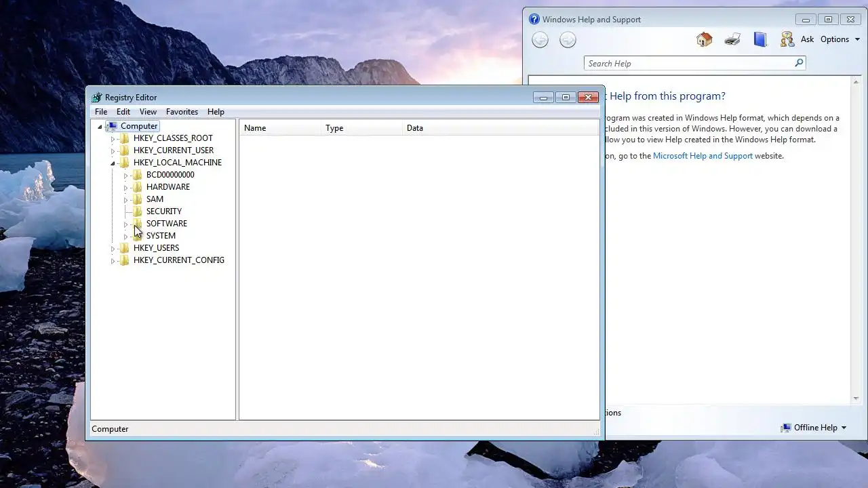Click the Type column header
The width and height of the screenshot is (868, 488).
tap(361, 128)
